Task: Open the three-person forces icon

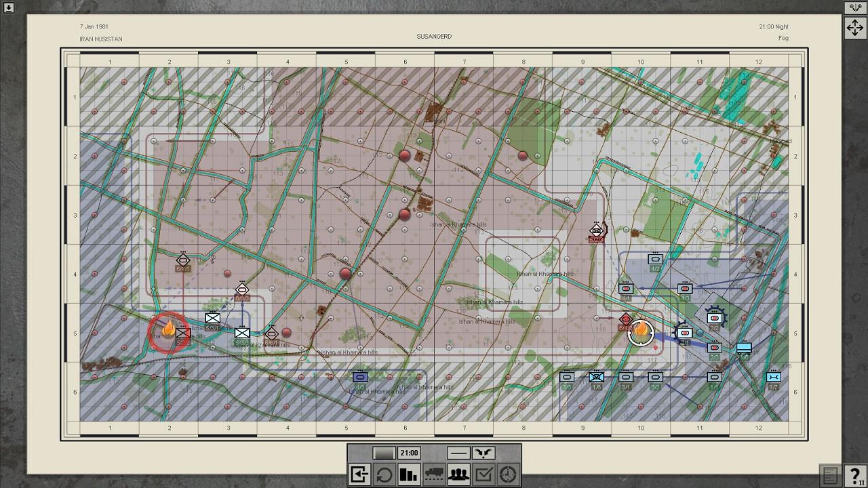Action: click(459, 474)
